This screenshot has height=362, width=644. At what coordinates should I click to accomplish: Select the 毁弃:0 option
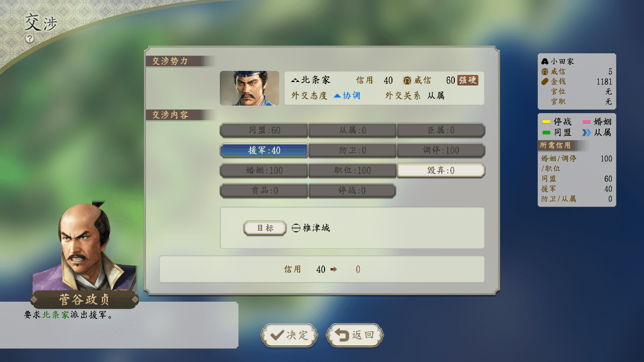pos(441,170)
